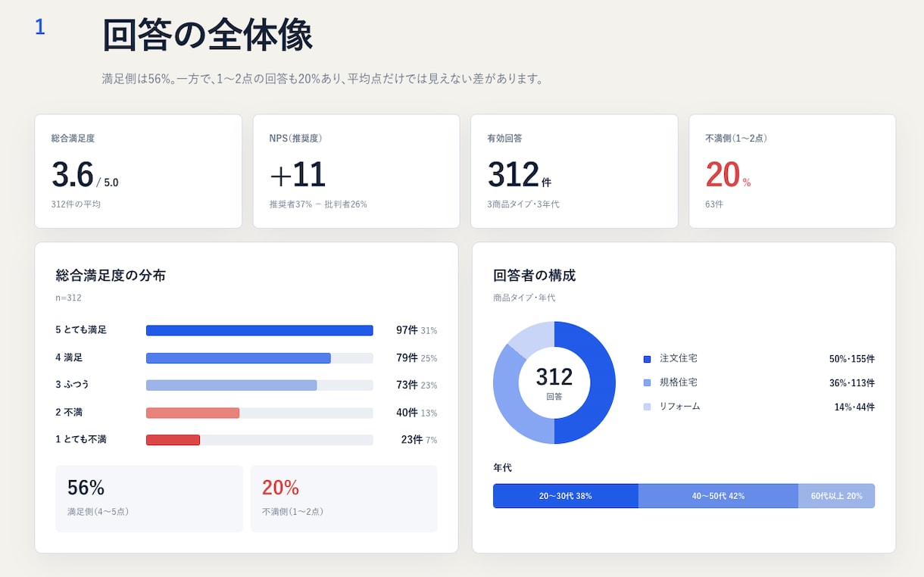Click the リフォーム legend color swatch
Screen dimensions: 924x577
(647, 407)
